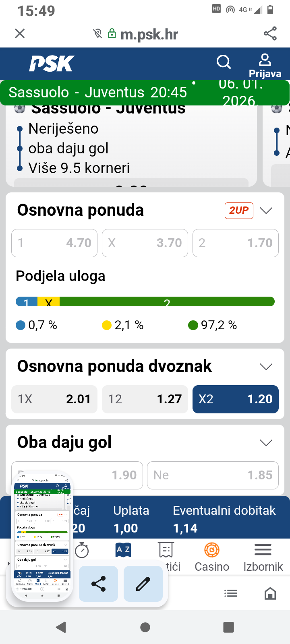Viewport: 290px width, 644px height.
Task: Tap the A-Z sports list icon
Action: pos(123,550)
